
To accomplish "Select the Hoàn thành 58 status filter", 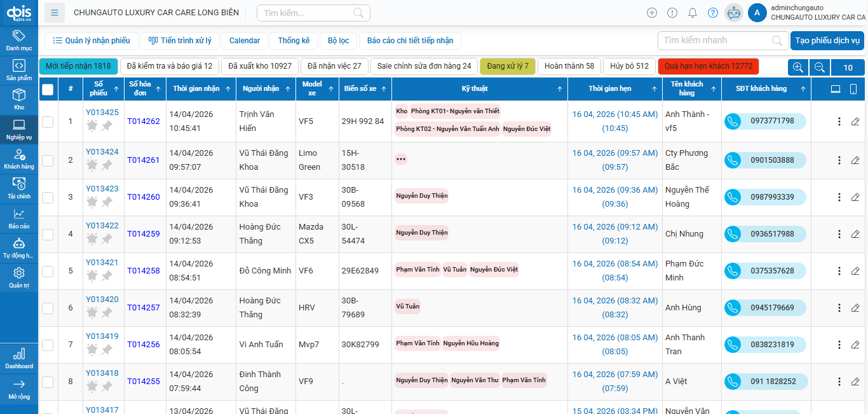I will pos(569,66).
